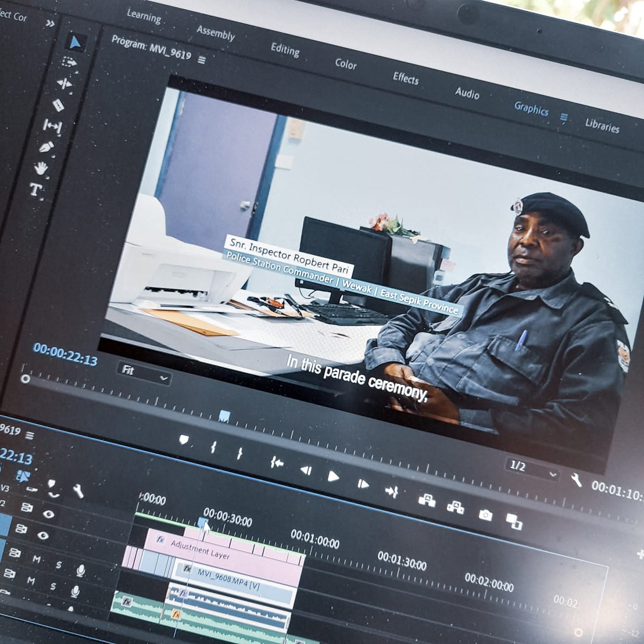Step back one frame
The image size is (644, 644).
click(306, 470)
